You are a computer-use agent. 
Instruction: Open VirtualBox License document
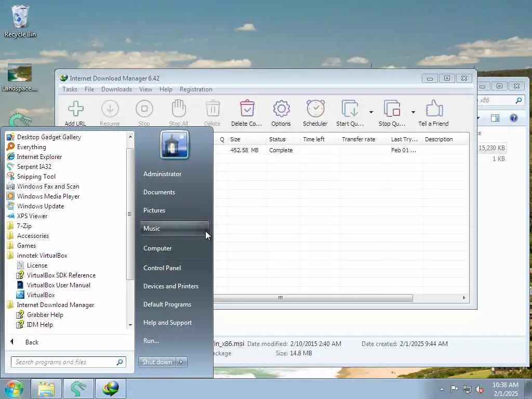(x=66, y=265)
